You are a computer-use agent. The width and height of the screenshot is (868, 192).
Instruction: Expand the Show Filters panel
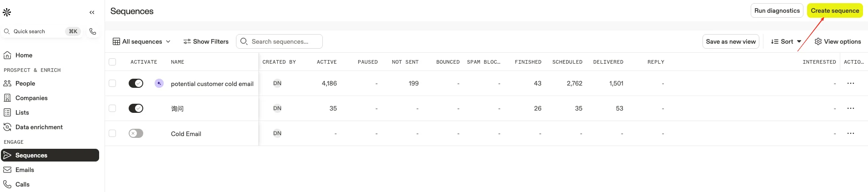(206, 41)
